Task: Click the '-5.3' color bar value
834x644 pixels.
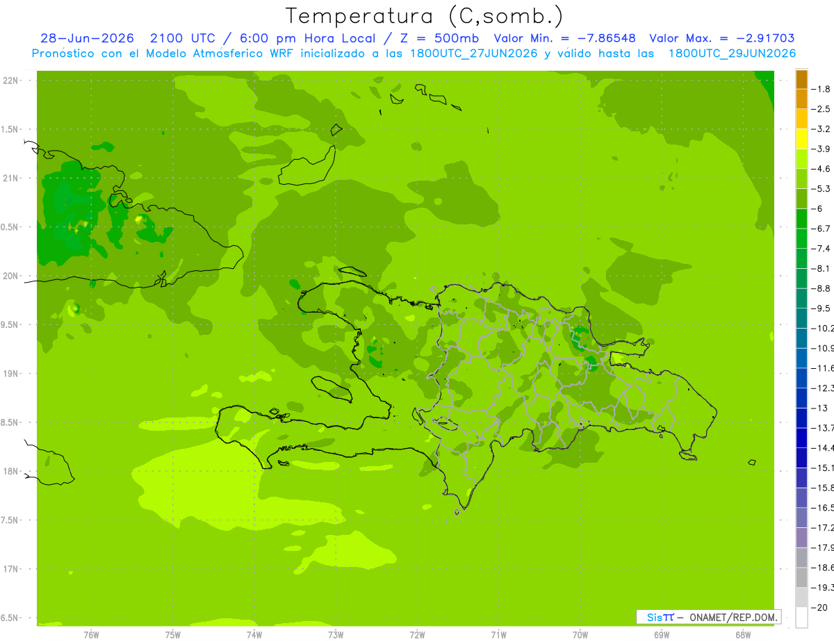Action: [821, 189]
